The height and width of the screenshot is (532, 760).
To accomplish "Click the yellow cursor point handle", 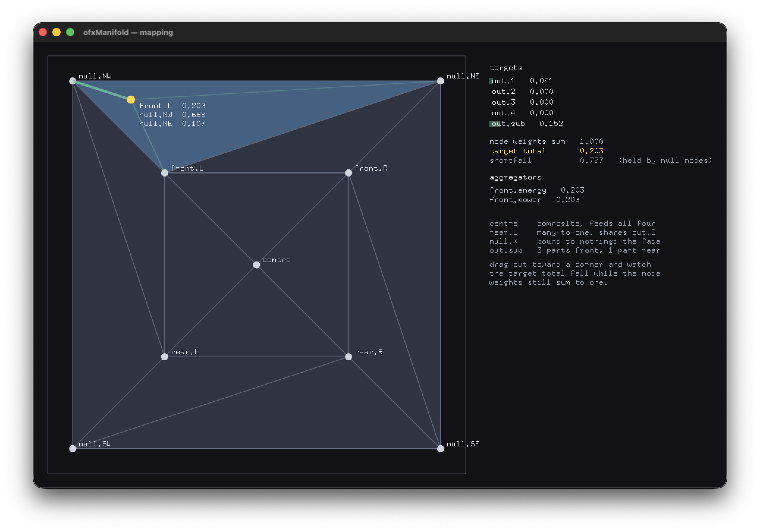I will [131, 99].
